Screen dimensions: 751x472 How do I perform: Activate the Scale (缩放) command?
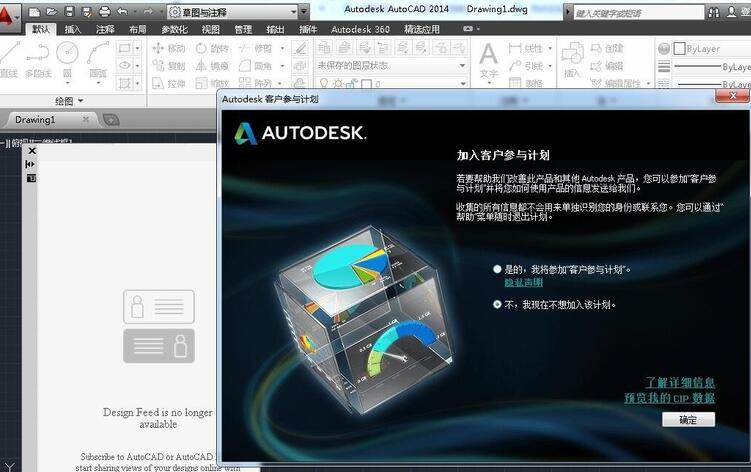212,83
